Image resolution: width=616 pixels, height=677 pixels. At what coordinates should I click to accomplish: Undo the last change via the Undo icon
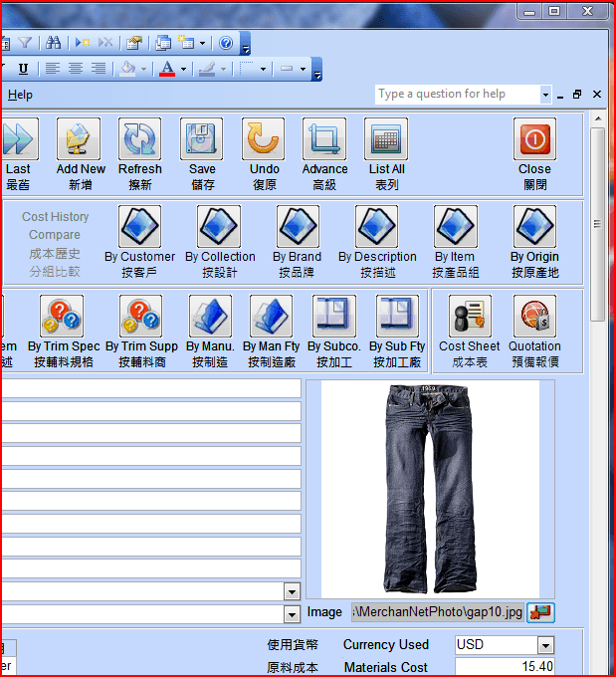[264, 140]
